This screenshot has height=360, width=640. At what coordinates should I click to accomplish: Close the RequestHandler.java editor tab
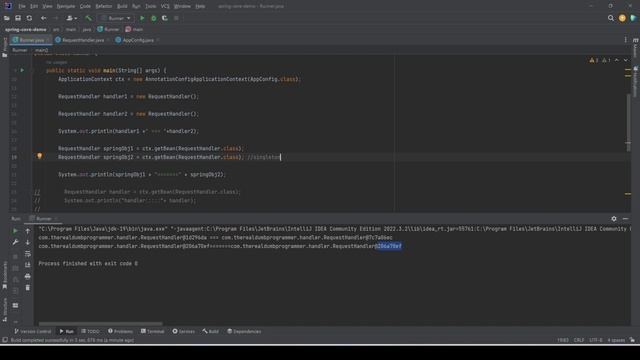pyautogui.click(x=108, y=40)
